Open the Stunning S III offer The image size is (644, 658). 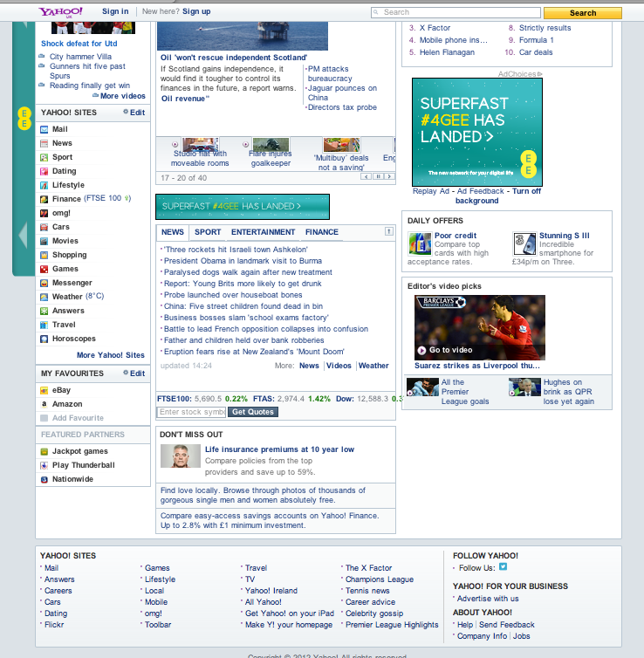tap(565, 236)
